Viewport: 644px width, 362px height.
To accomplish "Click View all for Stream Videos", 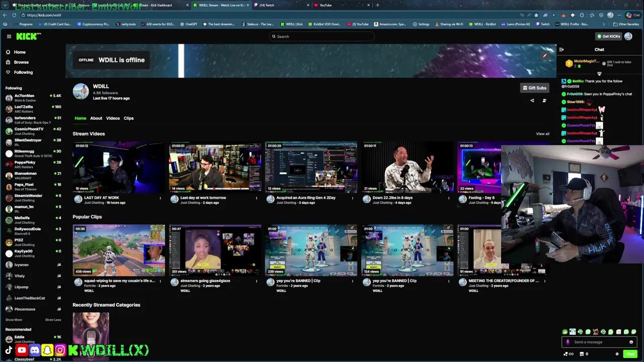I will [x=542, y=134].
